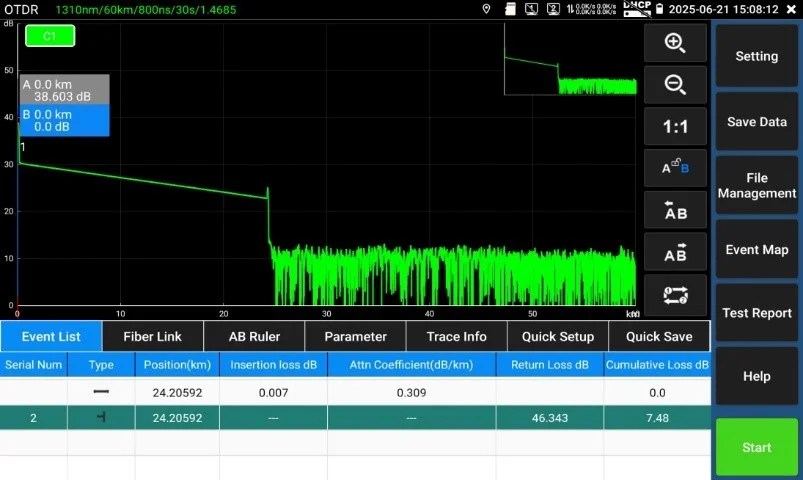Click event marker 1 on the trace
803x480 pixels.
click(x=23, y=147)
